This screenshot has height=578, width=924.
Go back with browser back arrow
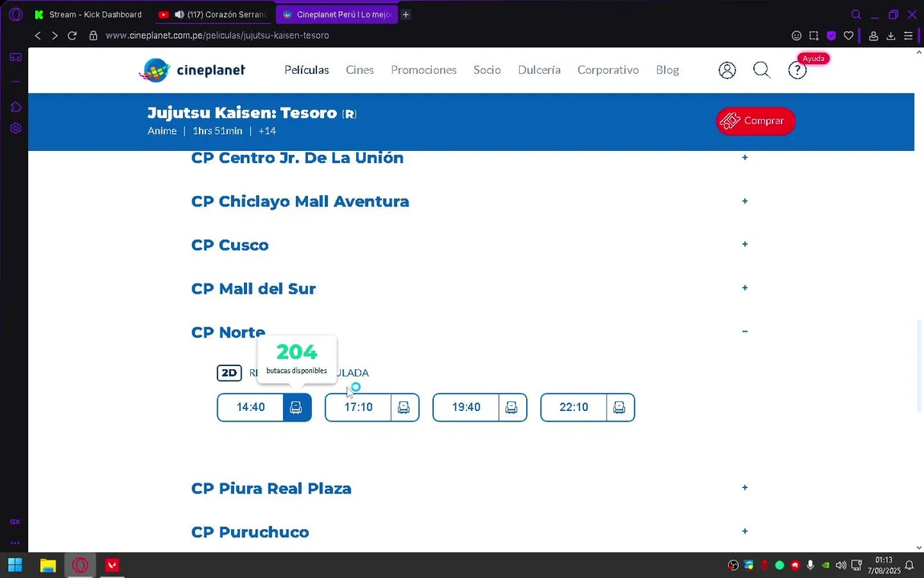pyautogui.click(x=38, y=35)
